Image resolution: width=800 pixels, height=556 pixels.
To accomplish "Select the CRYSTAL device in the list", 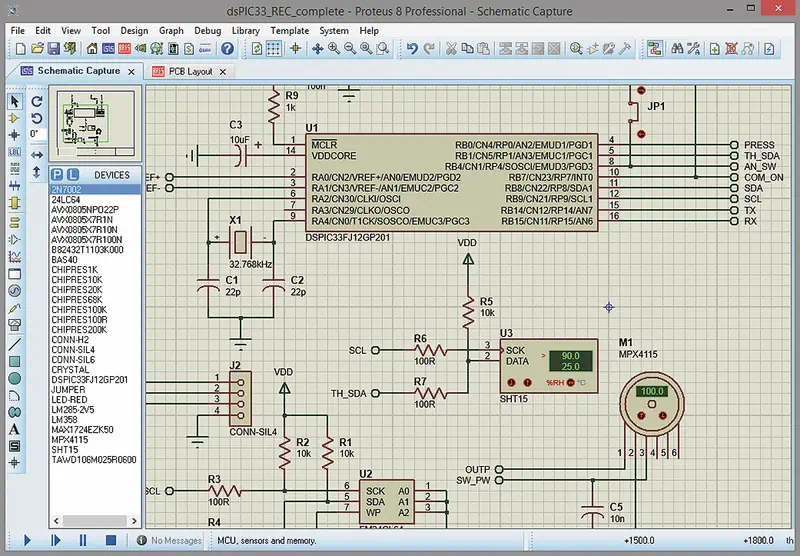I will coord(95,369).
